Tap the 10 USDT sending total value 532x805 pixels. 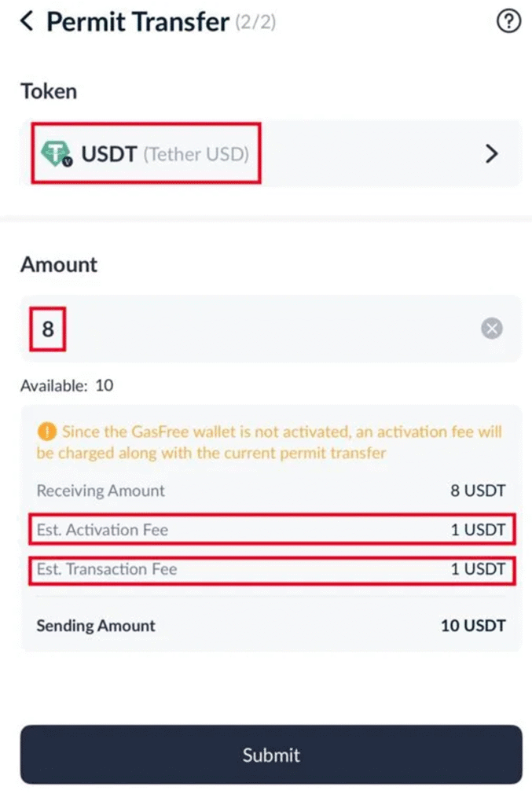click(x=473, y=626)
